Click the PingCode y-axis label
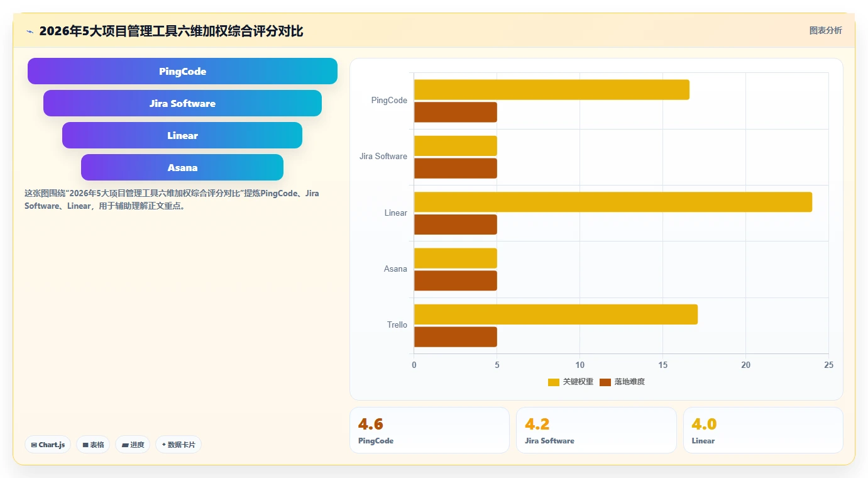 tap(389, 101)
